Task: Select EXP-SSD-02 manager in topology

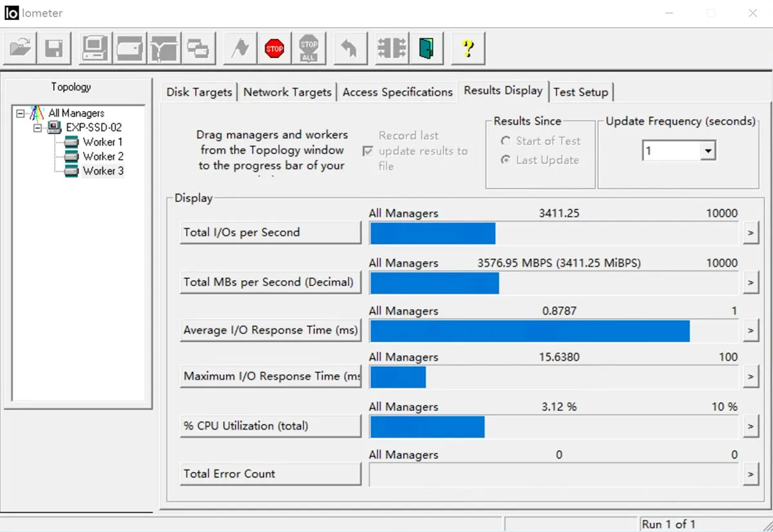Action: (x=93, y=128)
